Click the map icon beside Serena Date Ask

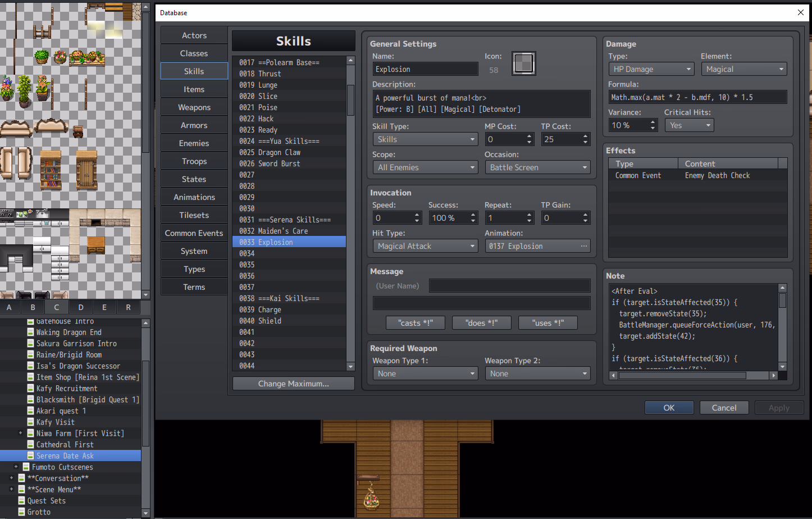(x=31, y=456)
